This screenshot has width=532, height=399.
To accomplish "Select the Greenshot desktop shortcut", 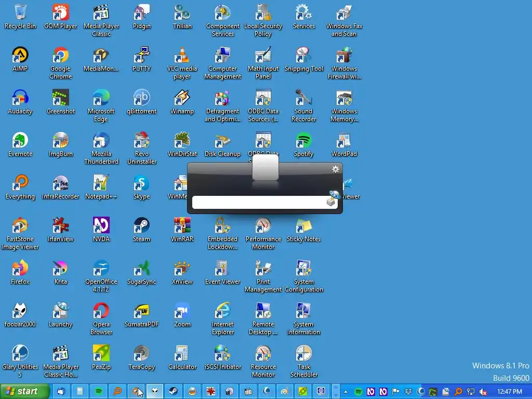I will click(x=61, y=102).
